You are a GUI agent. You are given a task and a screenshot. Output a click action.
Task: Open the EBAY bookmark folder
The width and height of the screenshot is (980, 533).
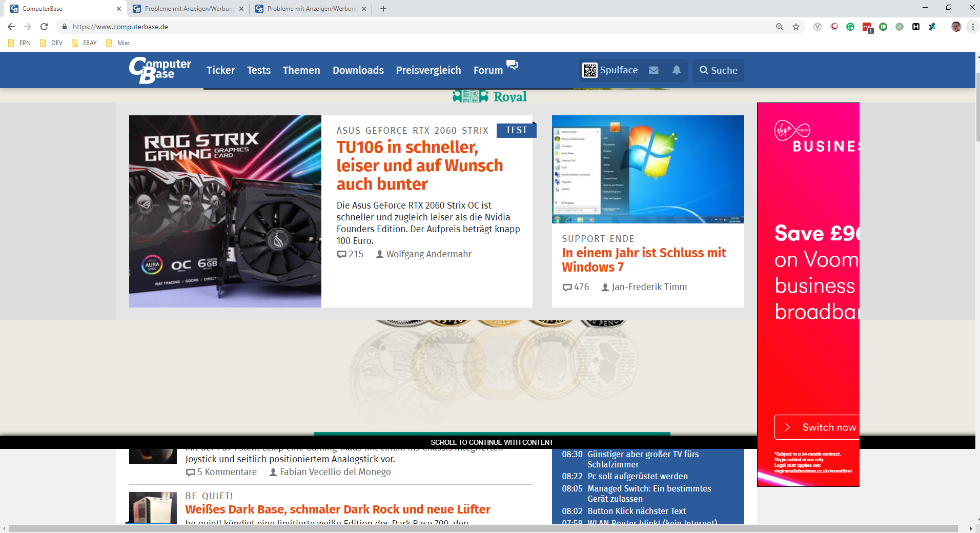(84, 43)
